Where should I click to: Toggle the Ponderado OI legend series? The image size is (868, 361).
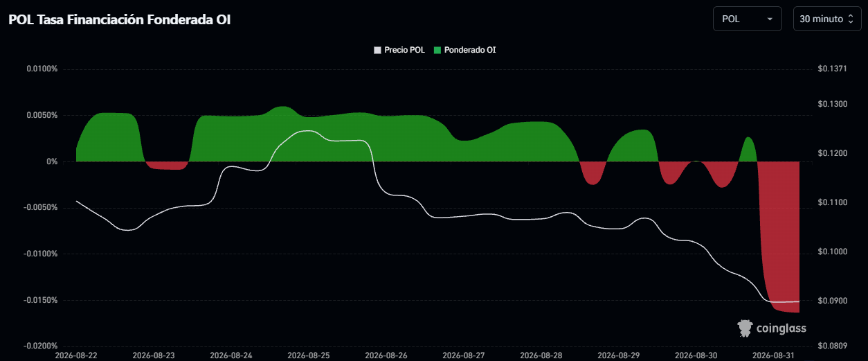[464, 50]
